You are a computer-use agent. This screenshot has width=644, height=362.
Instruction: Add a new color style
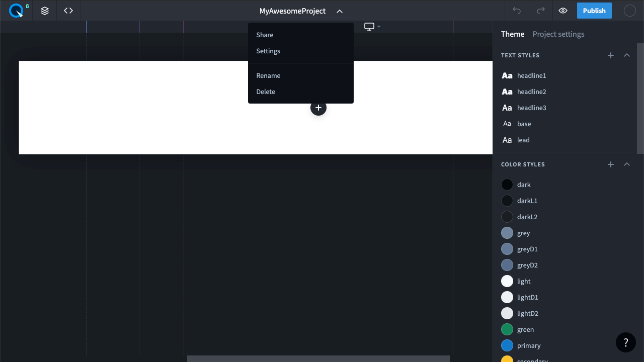[x=611, y=164]
